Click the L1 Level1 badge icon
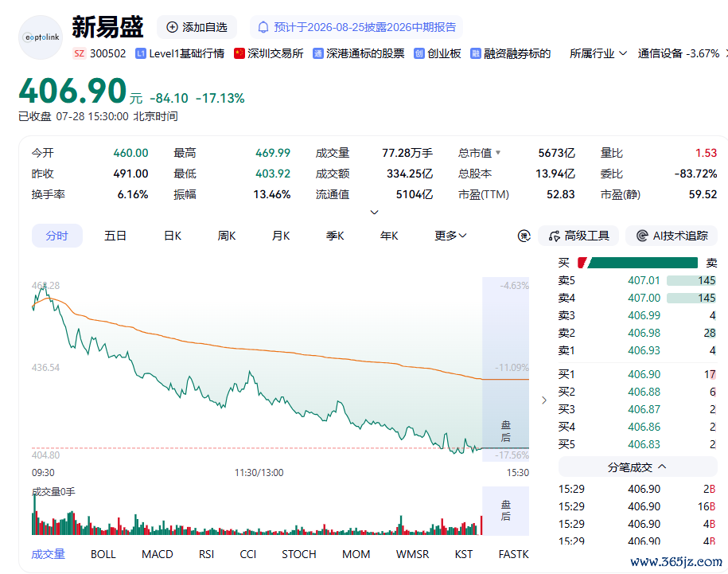The height and width of the screenshot is (574, 728). tap(141, 53)
